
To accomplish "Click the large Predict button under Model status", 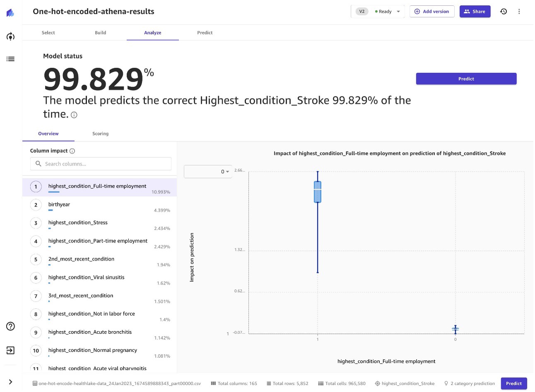I will 466,79.
